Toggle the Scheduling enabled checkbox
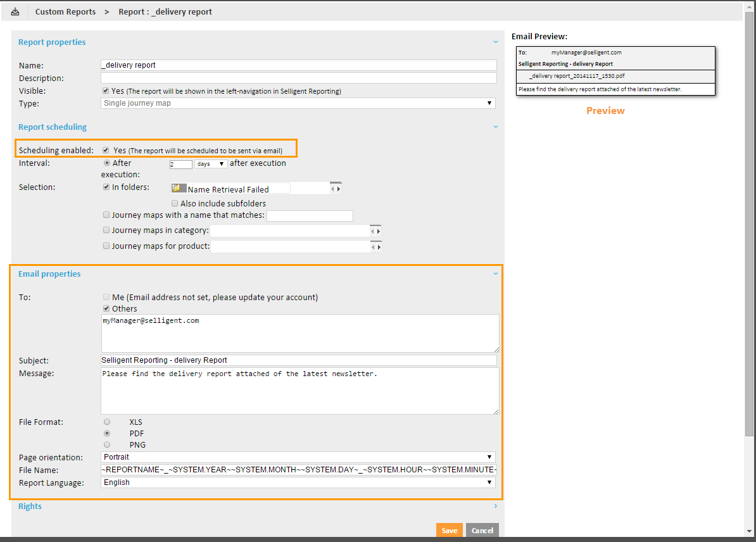Screen dimensions: 756x542 [x=106, y=150]
